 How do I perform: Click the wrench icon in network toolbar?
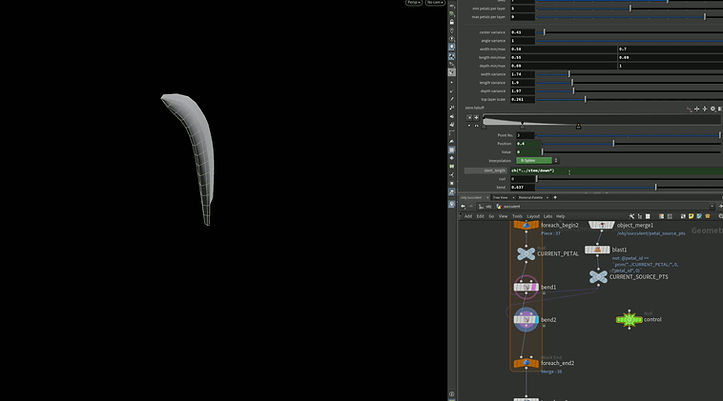click(x=632, y=216)
